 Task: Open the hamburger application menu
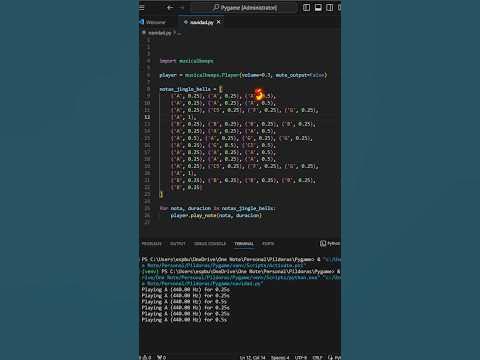point(142,7)
